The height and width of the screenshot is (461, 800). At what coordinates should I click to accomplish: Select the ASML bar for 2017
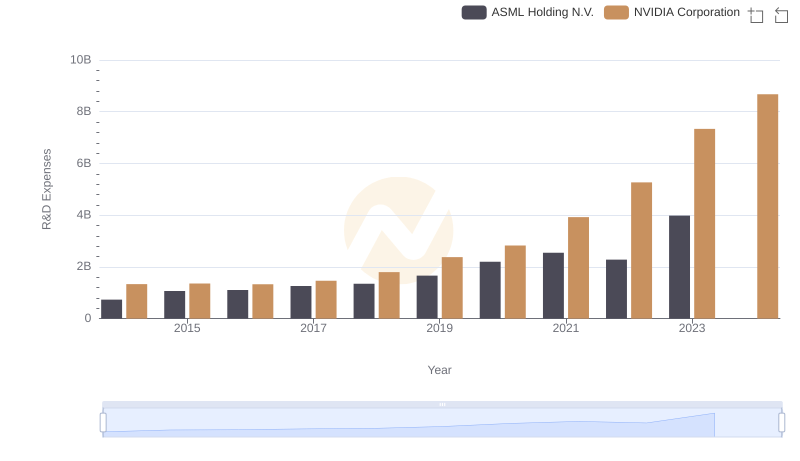[x=301, y=302]
